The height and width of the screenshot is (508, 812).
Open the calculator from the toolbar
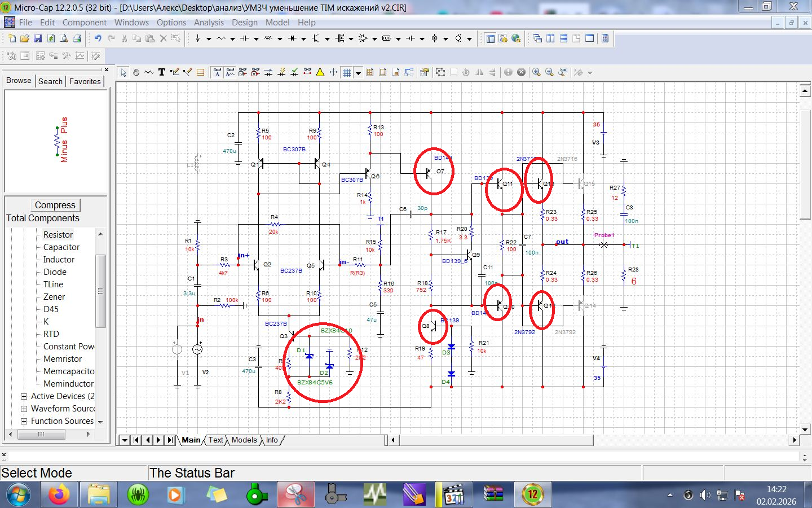click(x=605, y=38)
